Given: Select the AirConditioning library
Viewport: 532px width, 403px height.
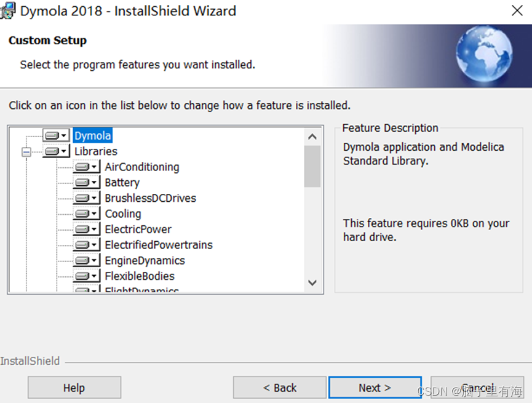Looking at the screenshot, I should (142, 167).
